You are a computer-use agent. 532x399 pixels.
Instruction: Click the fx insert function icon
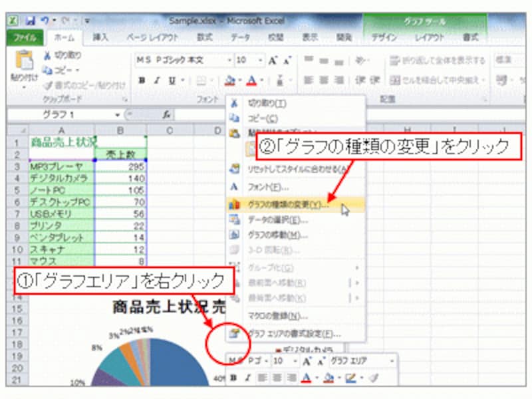[166, 114]
